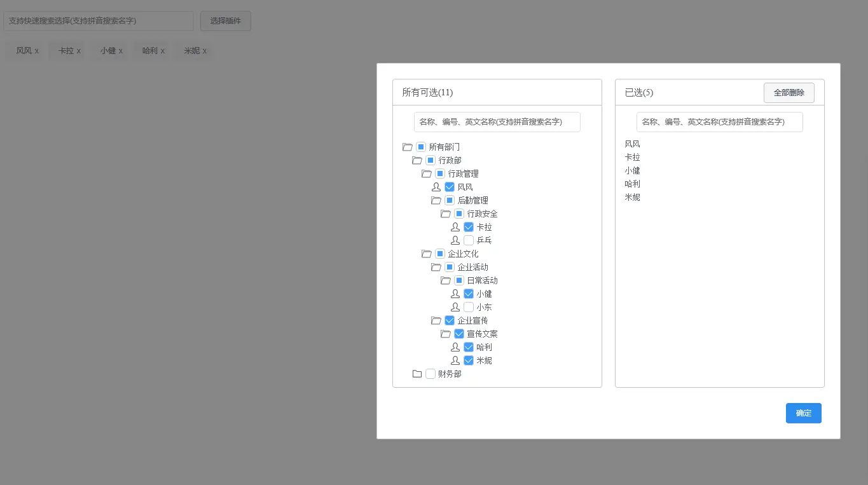Select 风风 in the 已选 list
868x485 pixels.
(x=633, y=144)
